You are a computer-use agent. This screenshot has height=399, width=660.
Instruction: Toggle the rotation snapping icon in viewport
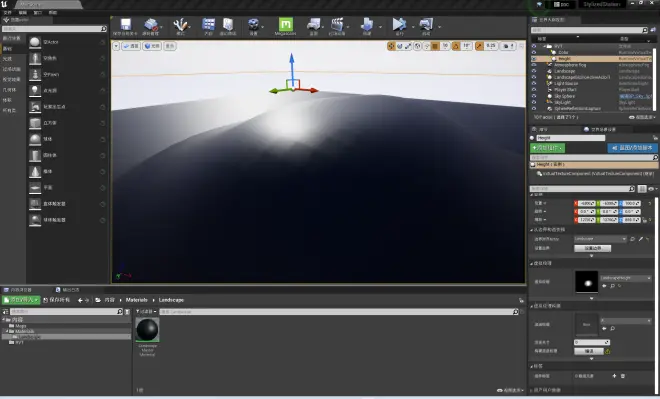click(x=456, y=46)
